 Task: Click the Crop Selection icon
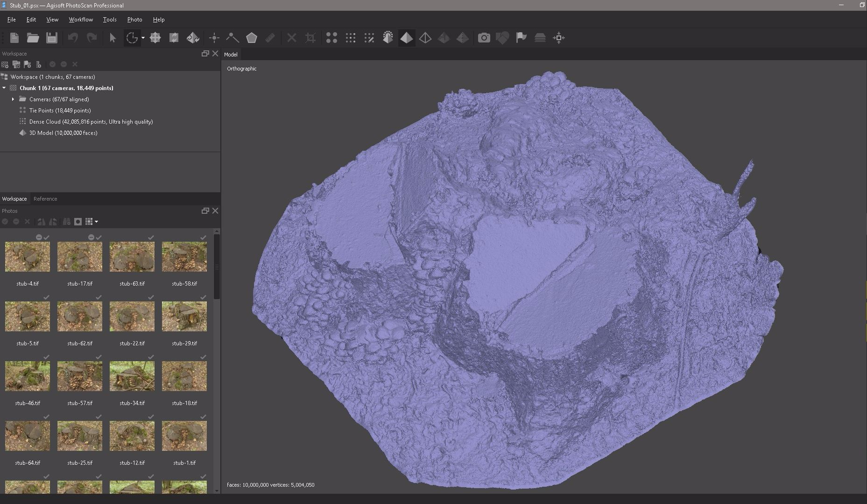(x=310, y=38)
